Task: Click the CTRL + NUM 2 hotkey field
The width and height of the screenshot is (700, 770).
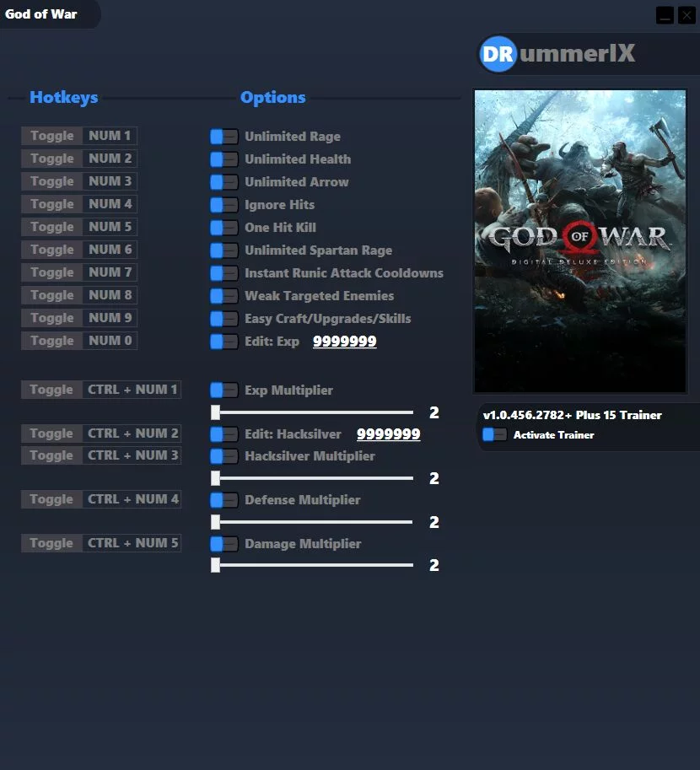Action: [132, 433]
